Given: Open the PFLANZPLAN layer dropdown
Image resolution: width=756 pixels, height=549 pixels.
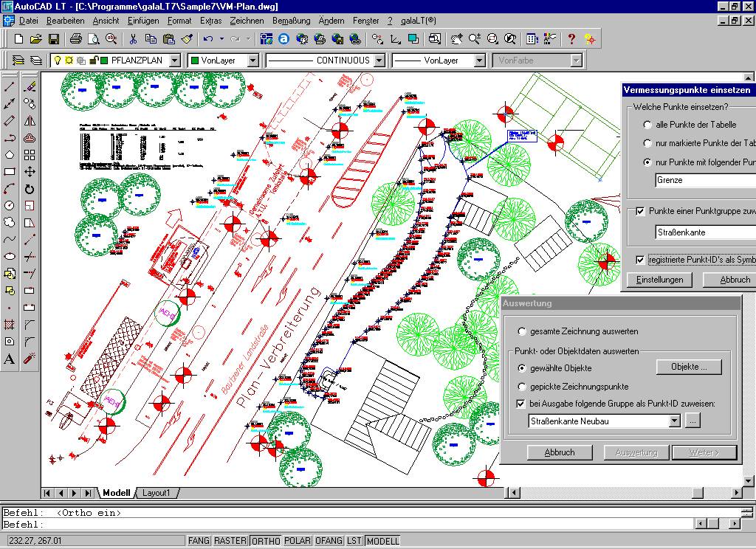Looking at the screenshot, I should pos(174,61).
